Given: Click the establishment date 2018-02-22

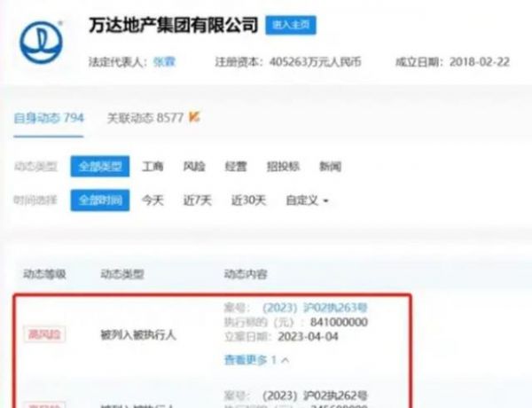Looking at the screenshot, I should coord(480,62).
